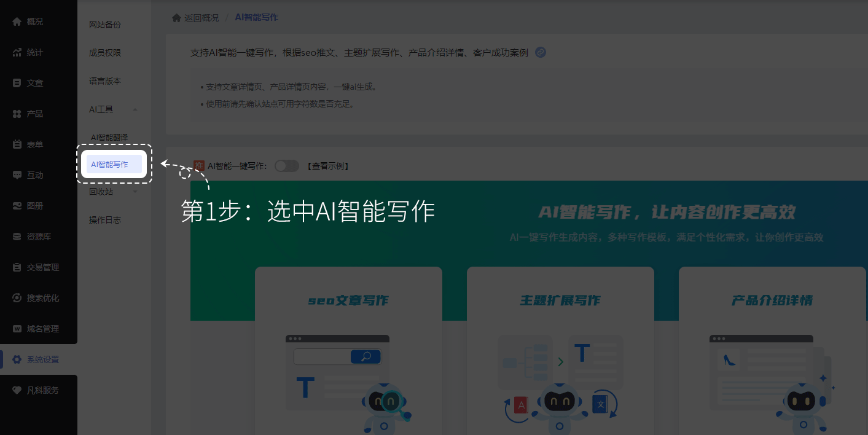Screen dimensions: 868x435
Task: Open the 主题扩展写作 template card
Action: (x=560, y=350)
